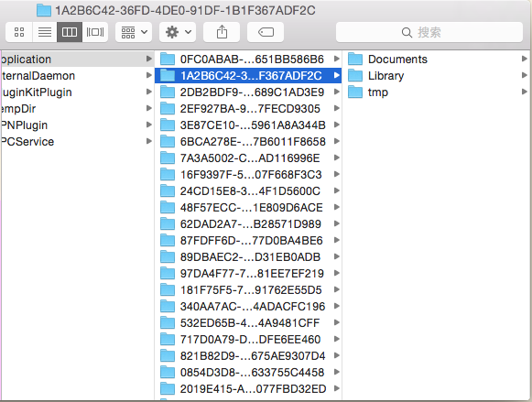
Task: Click the Share toolbar icon
Action: pos(222,32)
